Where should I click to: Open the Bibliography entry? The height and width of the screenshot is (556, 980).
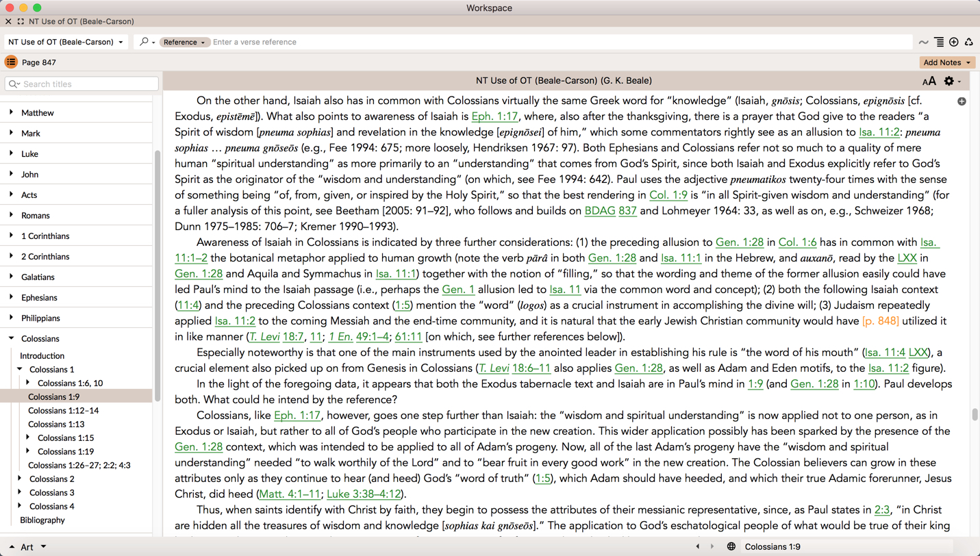(x=42, y=520)
